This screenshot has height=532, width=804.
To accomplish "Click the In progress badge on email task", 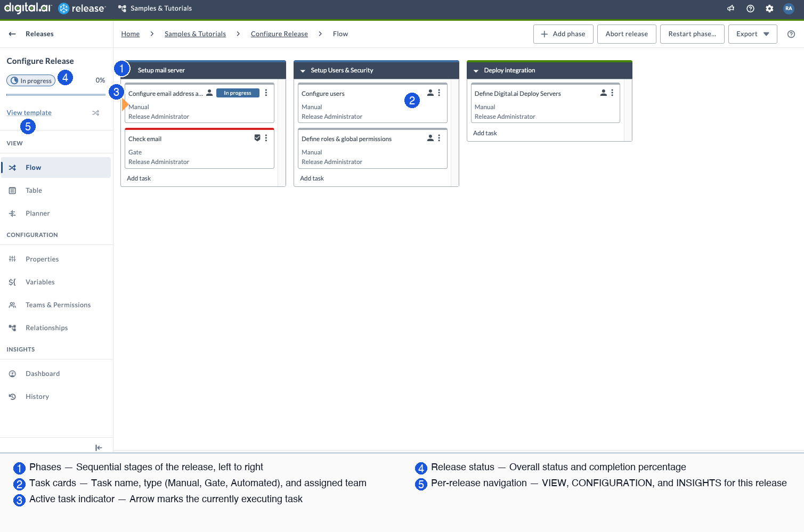I will click(x=238, y=93).
